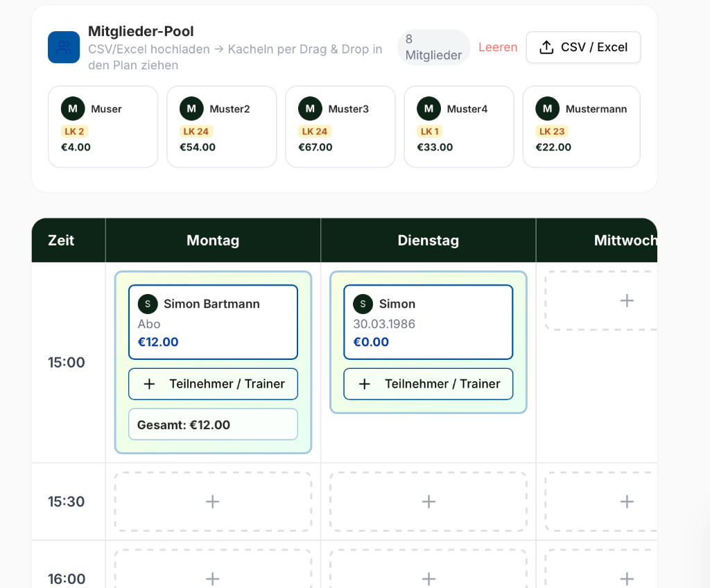The width and height of the screenshot is (710, 588).
Task: Open the CSV / Excel upload button
Action: click(583, 47)
